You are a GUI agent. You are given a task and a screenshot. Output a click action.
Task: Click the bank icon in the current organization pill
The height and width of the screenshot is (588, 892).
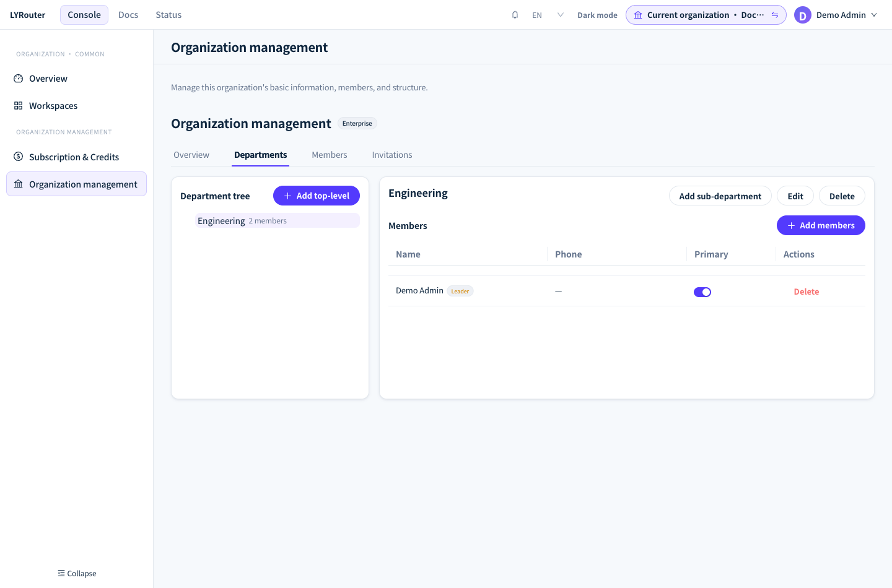point(638,15)
